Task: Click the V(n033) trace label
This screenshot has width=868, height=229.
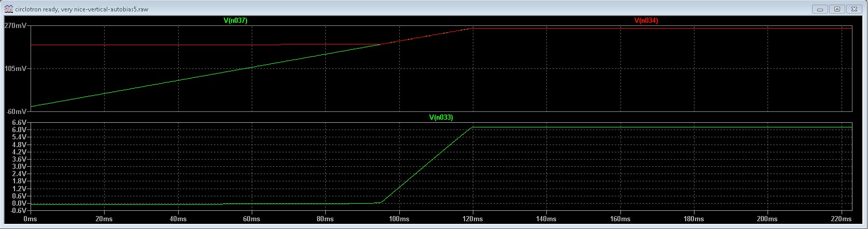Action: 441,118
